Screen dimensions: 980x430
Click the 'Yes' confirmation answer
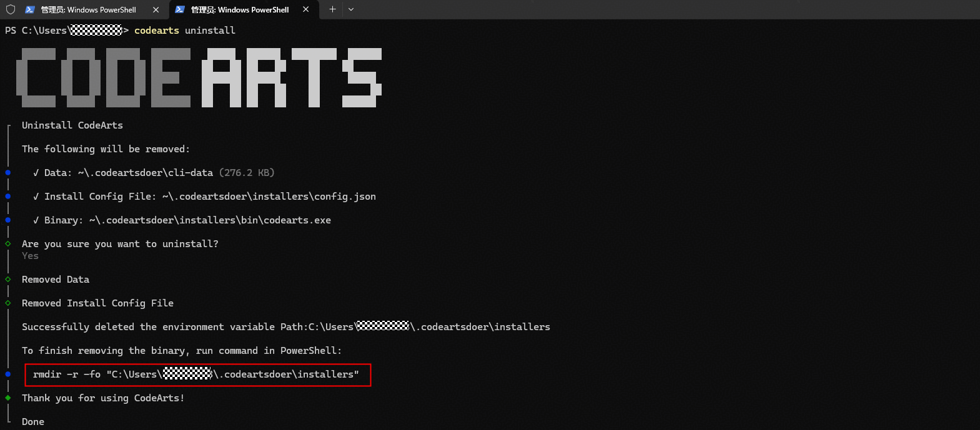tap(30, 256)
